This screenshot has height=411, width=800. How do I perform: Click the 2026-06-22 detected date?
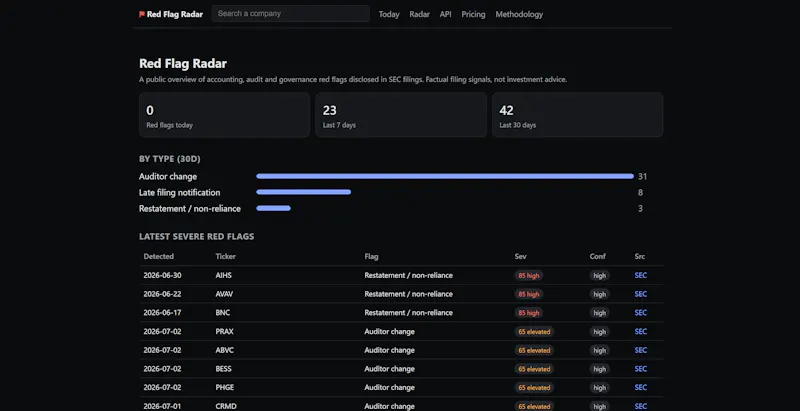162,294
